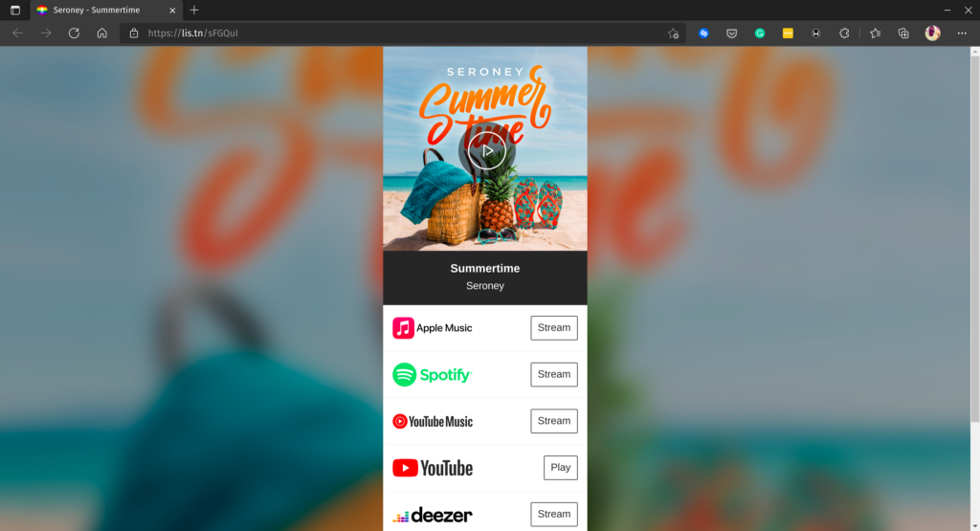Viewport: 980px width, 531px height.
Task: Go back to previous page
Action: [17, 33]
